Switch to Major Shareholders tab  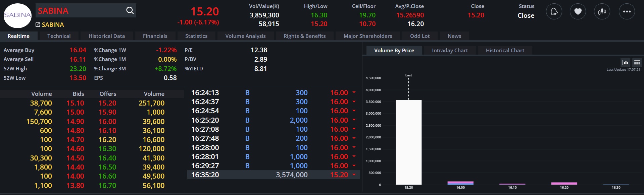pos(367,36)
